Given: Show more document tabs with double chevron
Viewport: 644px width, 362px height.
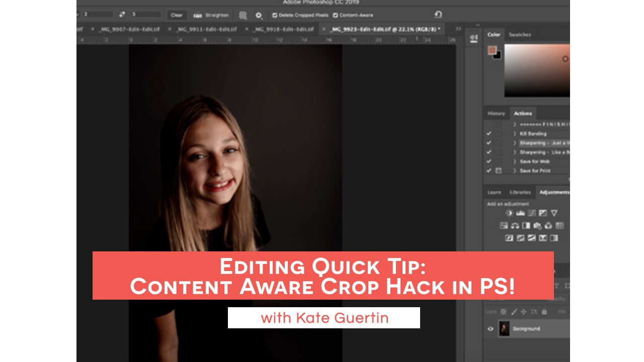Looking at the screenshot, I should click(x=458, y=29).
